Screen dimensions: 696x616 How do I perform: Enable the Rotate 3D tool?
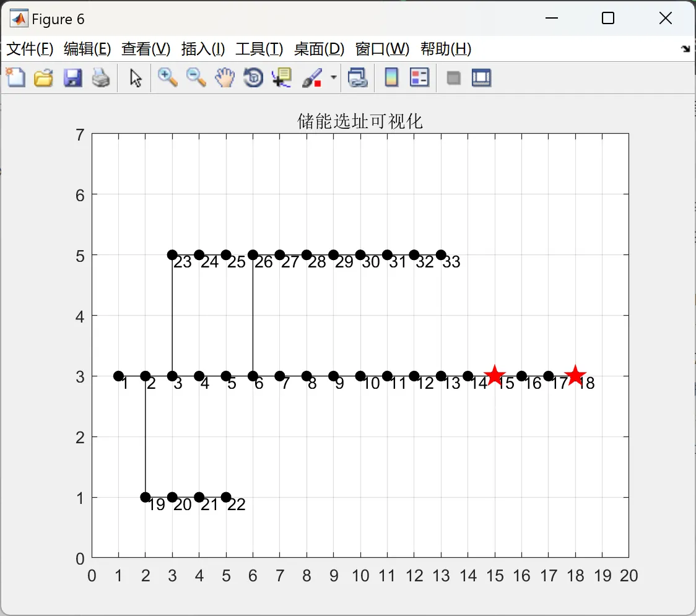tap(253, 78)
